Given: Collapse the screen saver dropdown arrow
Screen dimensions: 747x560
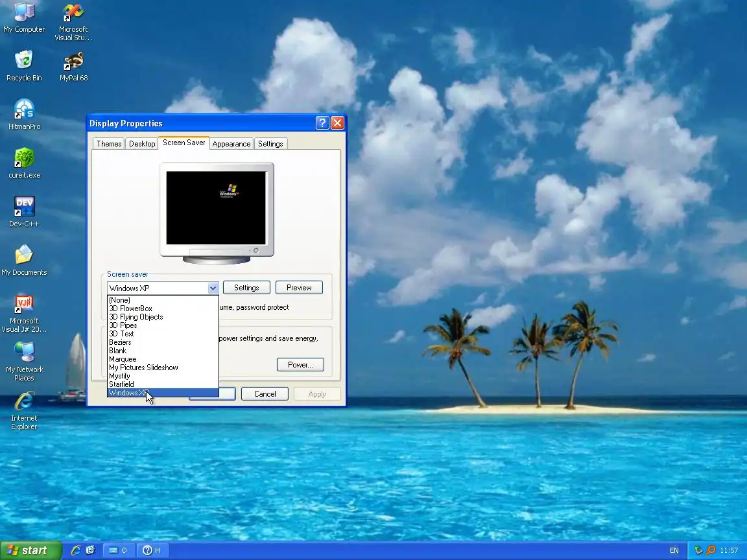Looking at the screenshot, I should [213, 288].
